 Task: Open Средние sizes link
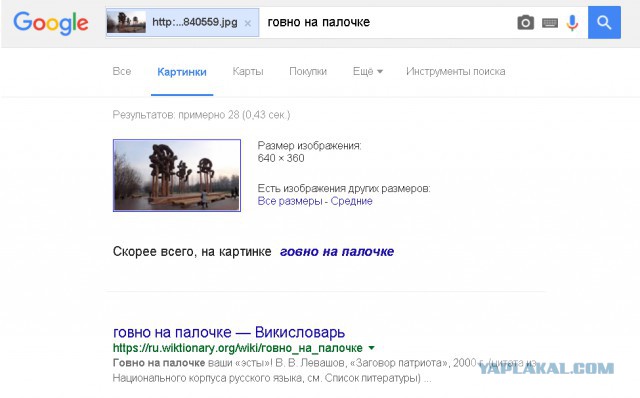coord(351,201)
